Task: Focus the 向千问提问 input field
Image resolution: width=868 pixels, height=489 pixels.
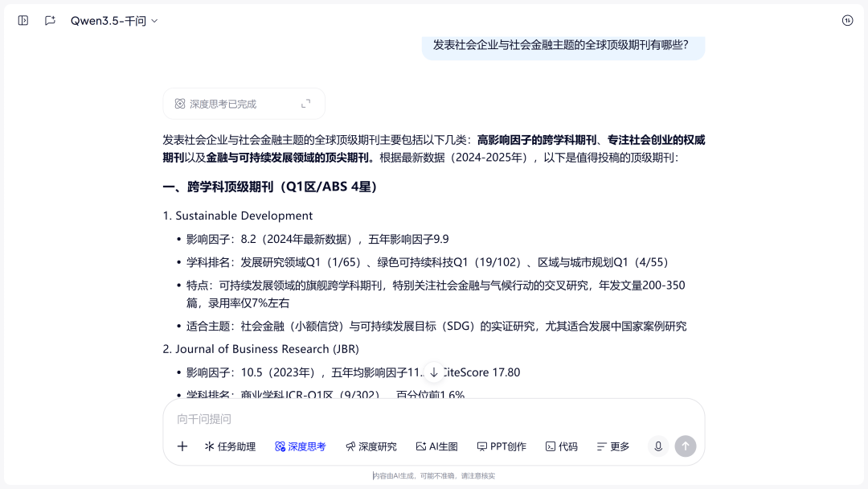Action: 433,419
